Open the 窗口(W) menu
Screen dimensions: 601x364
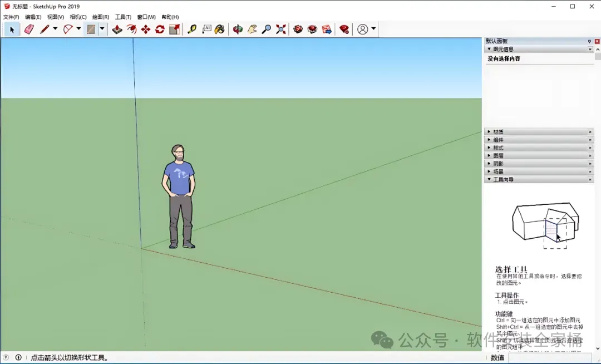click(146, 17)
